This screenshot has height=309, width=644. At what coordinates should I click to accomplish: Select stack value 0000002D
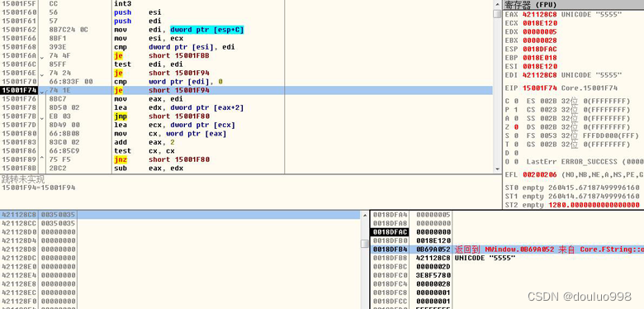pos(433,267)
